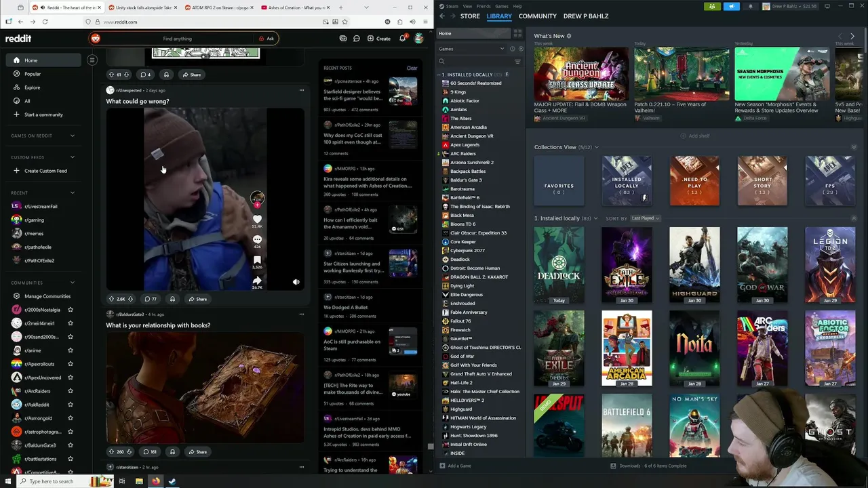Viewport: 868px width, 488px height.
Task: Collapse Custom Feeds section
Action: pyautogui.click(x=73, y=157)
